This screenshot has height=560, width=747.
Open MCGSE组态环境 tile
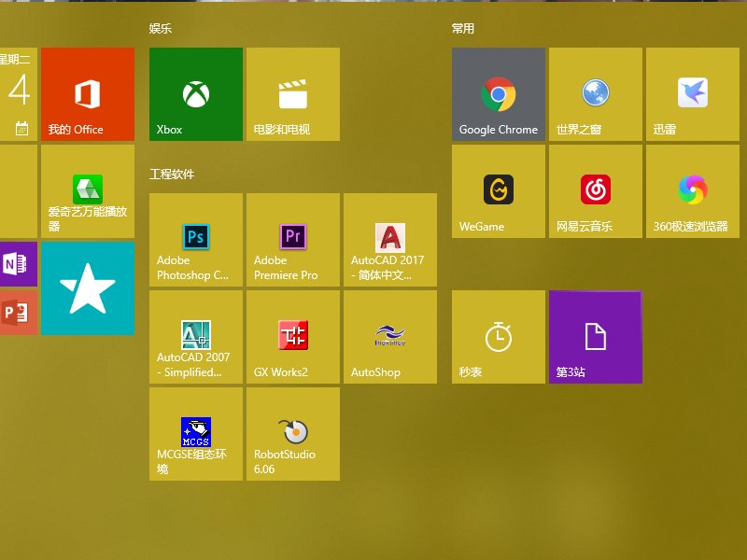pos(196,434)
